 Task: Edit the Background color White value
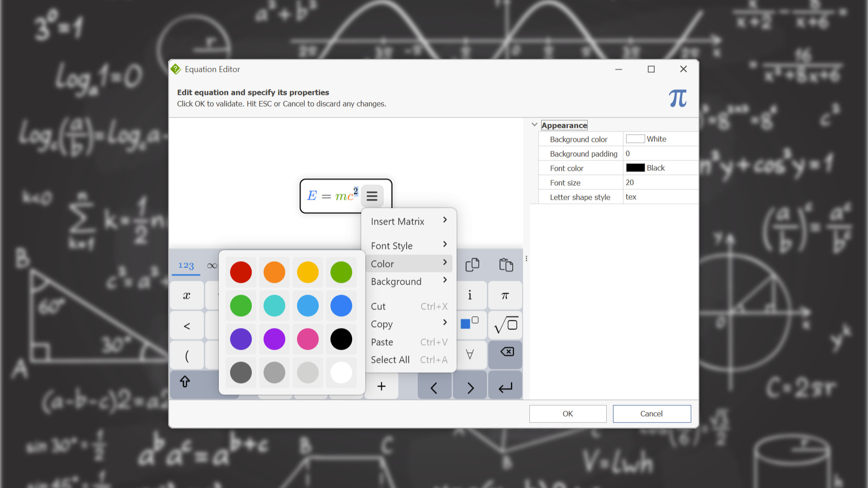pyautogui.click(x=660, y=139)
